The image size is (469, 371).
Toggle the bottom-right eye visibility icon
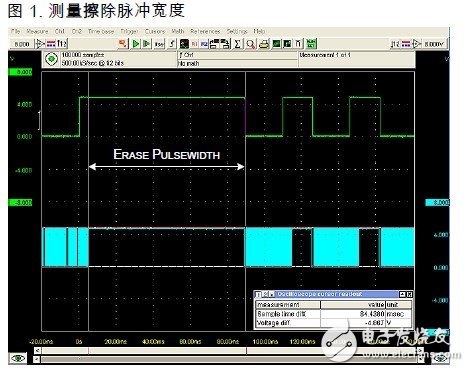441,358
